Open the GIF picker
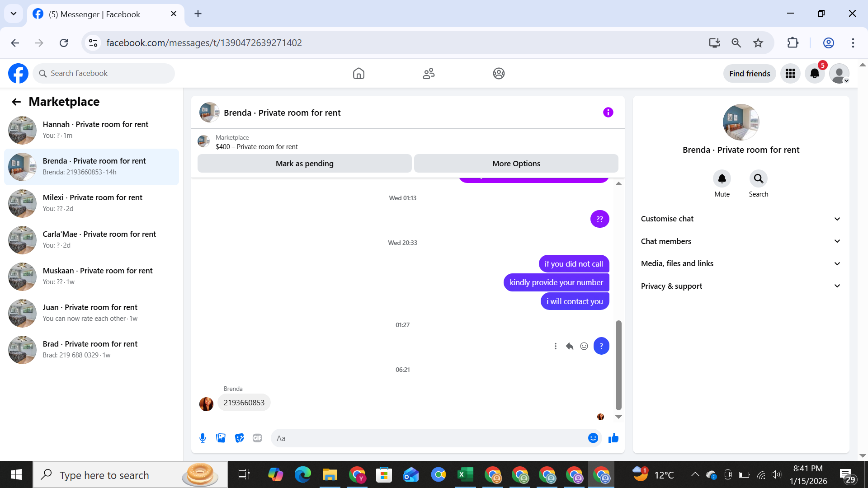 click(257, 438)
